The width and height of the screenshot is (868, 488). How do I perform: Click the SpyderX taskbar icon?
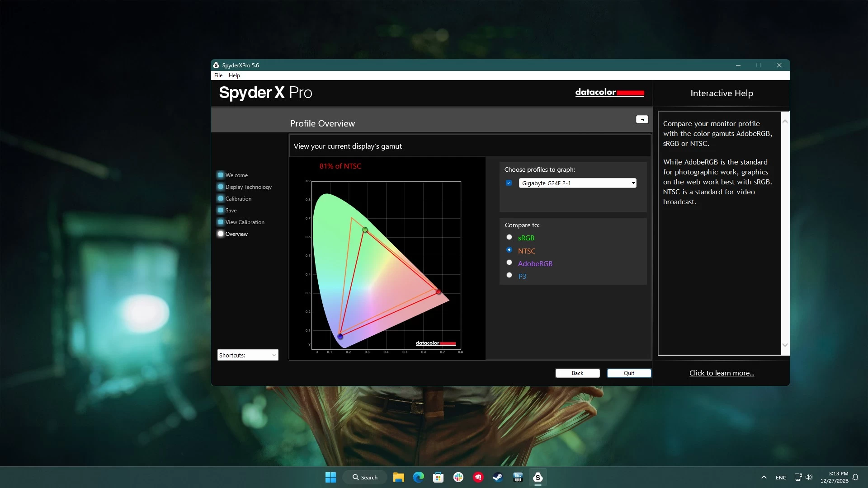pyautogui.click(x=538, y=477)
